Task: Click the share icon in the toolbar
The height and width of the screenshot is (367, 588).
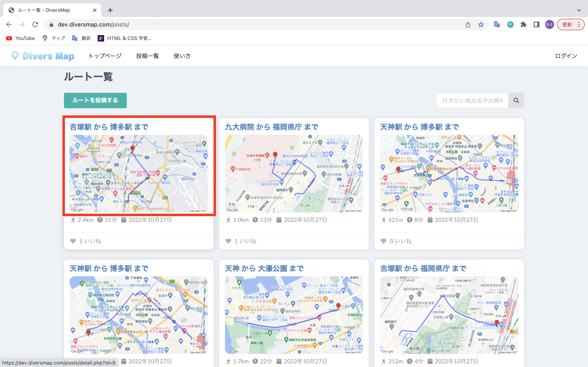Action: (x=468, y=24)
